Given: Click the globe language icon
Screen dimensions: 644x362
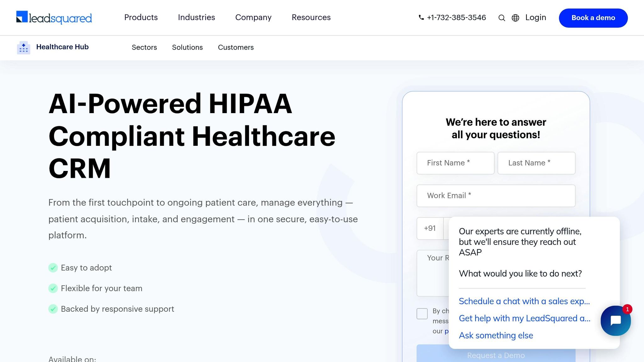Looking at the screenshot, I should pyautogui.click(x=515, y=18).
